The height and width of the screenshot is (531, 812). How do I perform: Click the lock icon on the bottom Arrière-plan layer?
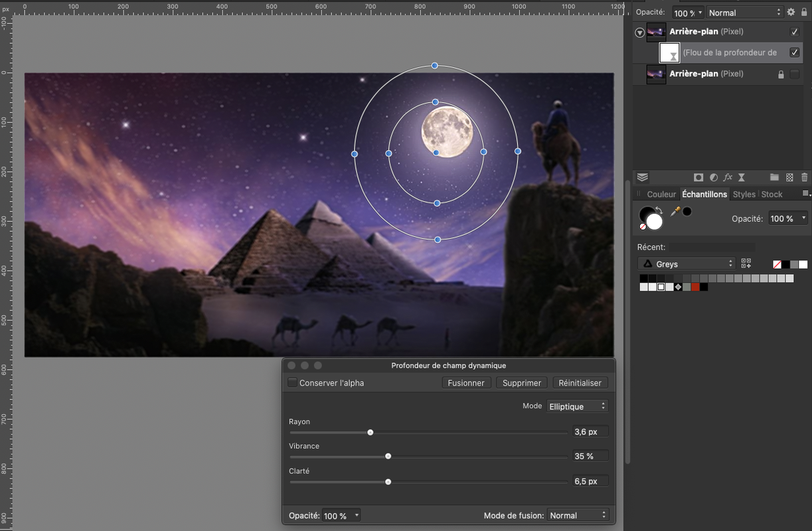click(x=781, y=74)
